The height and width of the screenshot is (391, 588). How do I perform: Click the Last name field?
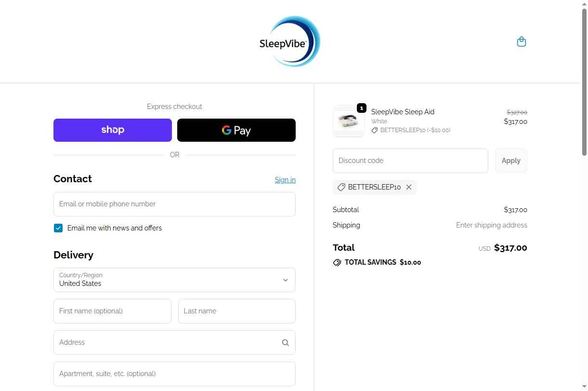click(x=237, y=311)
